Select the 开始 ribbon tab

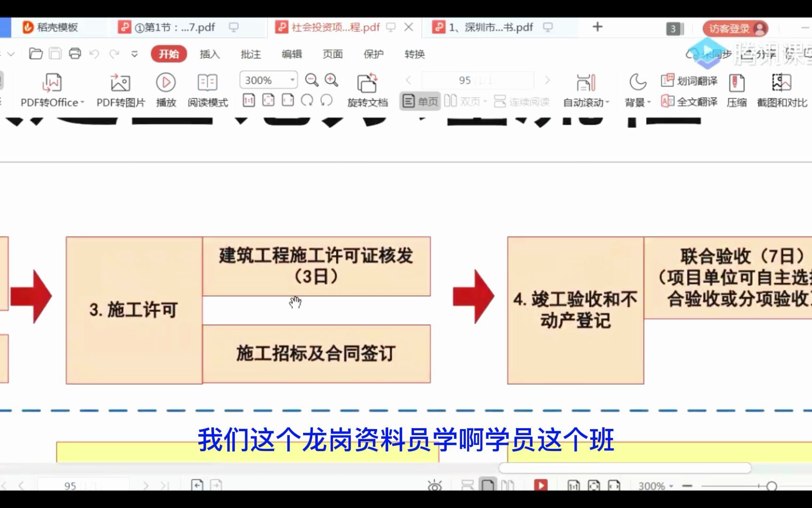point(169,54)
